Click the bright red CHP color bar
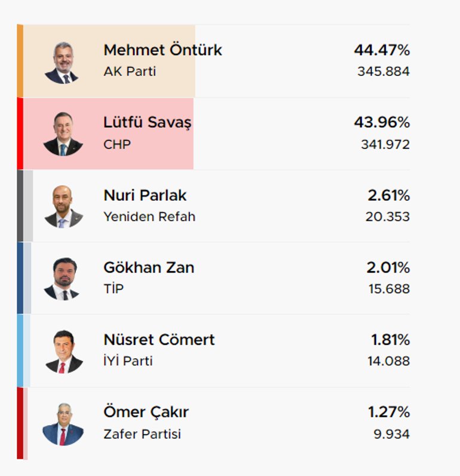 pos(20,133)
